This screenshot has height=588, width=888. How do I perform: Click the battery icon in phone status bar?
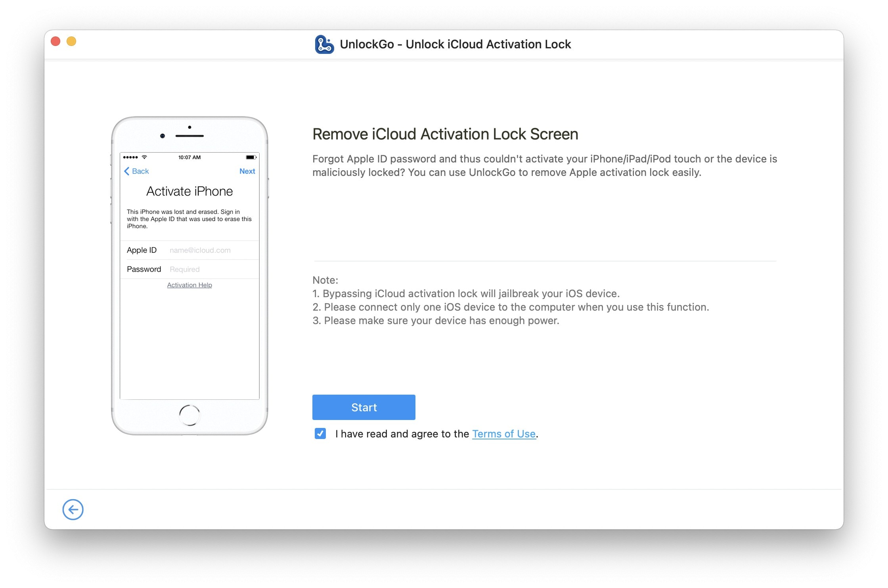[251, 157]
